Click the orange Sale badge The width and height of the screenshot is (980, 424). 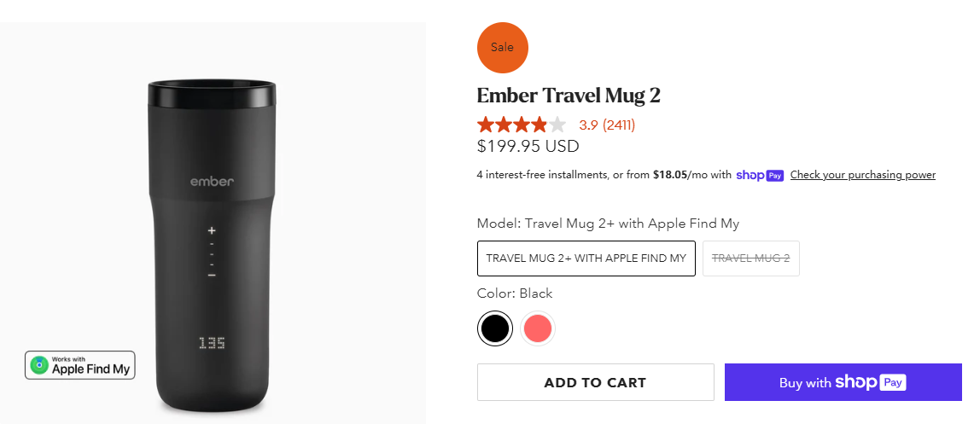pyautogui.click(x=502, y=48)
